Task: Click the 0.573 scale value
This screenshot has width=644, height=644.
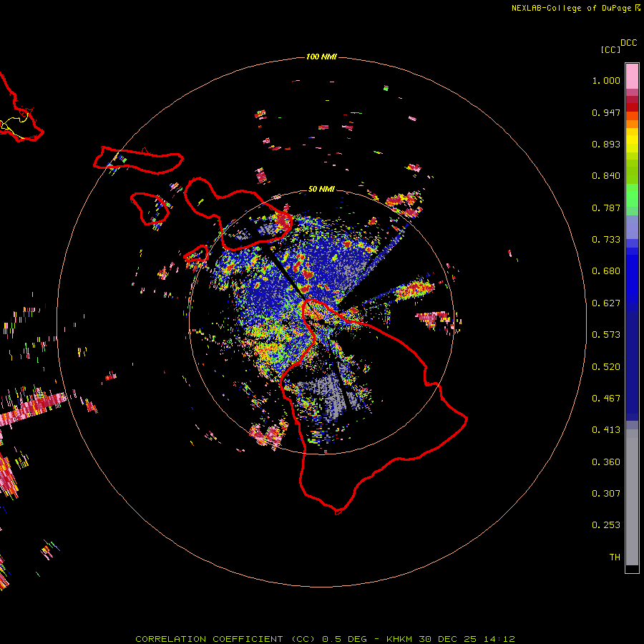Action: pos(606,335)
